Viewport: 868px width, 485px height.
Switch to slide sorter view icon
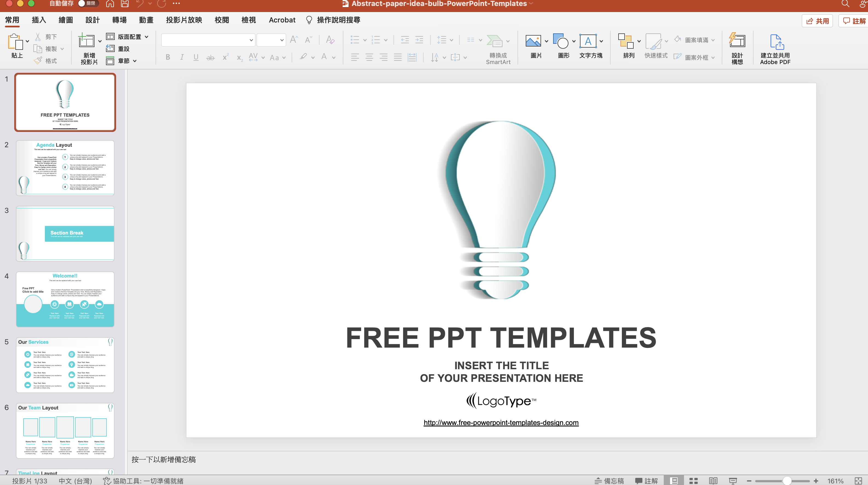point(694,481)
